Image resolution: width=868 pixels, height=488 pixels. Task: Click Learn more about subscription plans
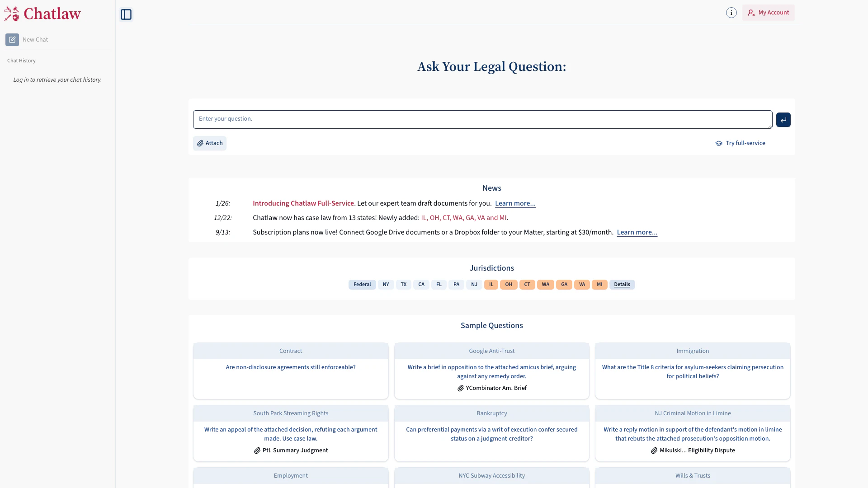[x=637, y=232]
